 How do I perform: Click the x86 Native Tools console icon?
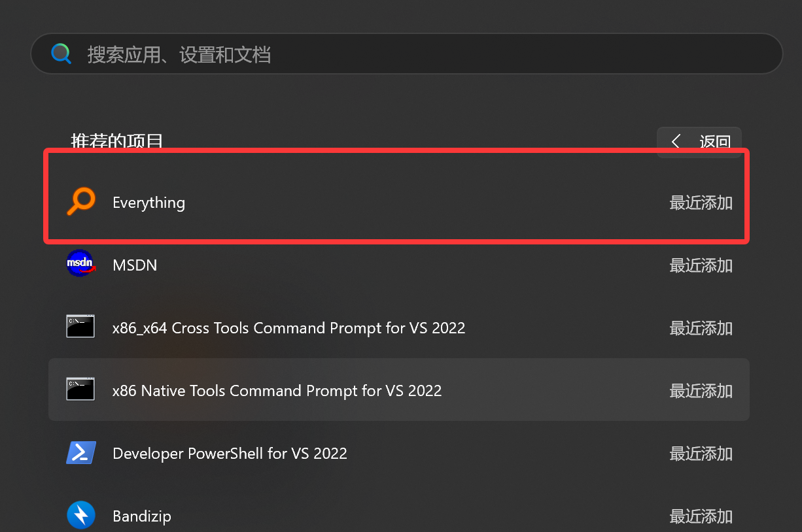click(80, 390)
